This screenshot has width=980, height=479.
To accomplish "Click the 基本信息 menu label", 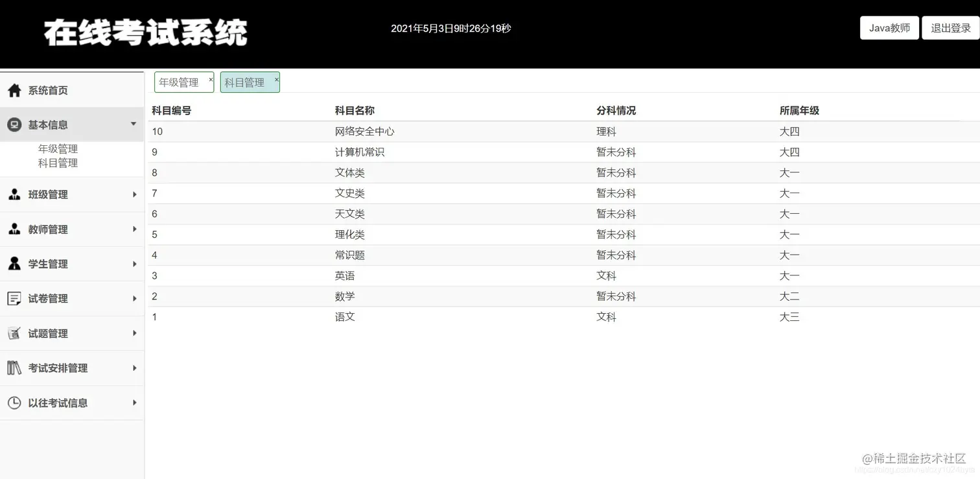I will pyautogui.click(x=48, y=124).
